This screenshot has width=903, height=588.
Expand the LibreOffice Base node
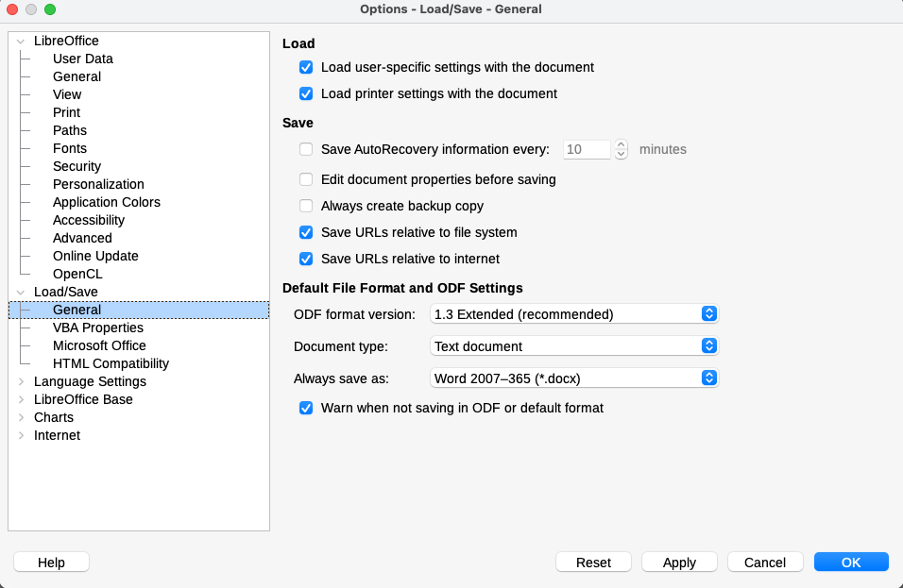click(x=21, y=400)
